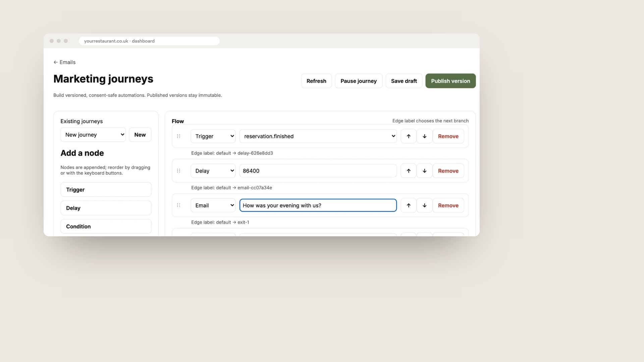The width and height of the screenshot is (644, 362).
Task: Open the Email node type dropdown
Action: tap(213, 205)
